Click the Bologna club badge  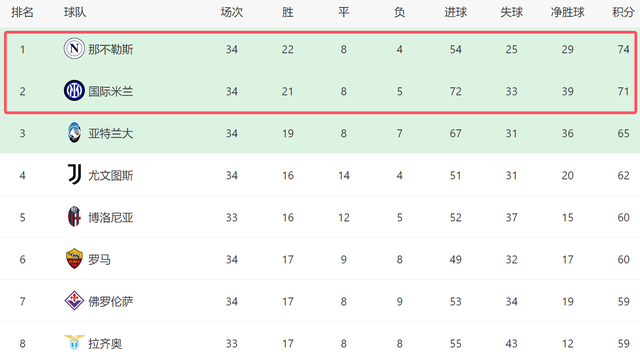74,217
